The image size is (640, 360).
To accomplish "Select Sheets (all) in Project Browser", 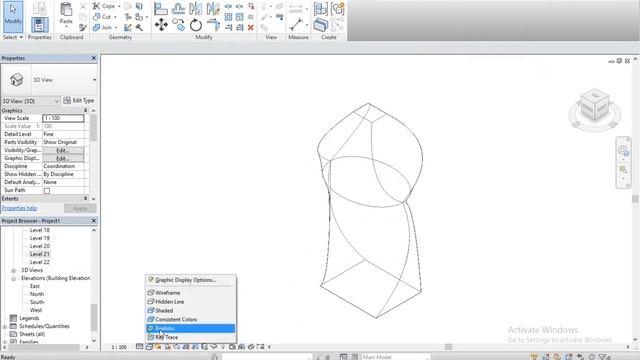I will [x=32, y=334].
